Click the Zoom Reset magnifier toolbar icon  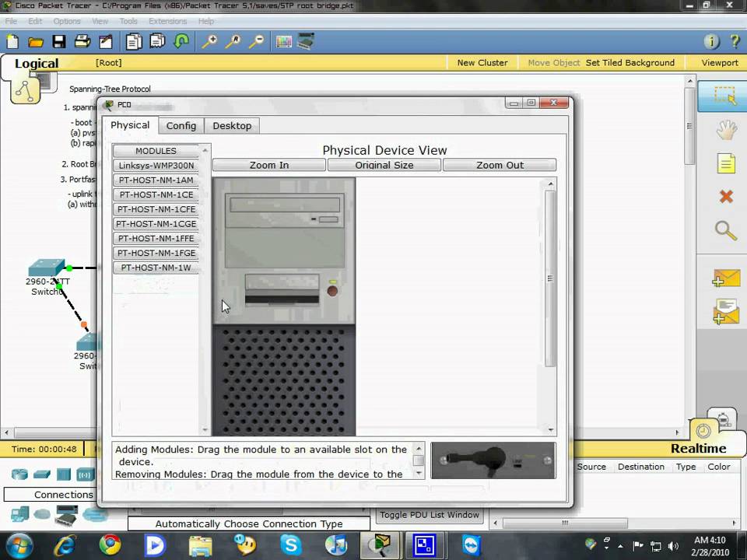tap(233, 42)
